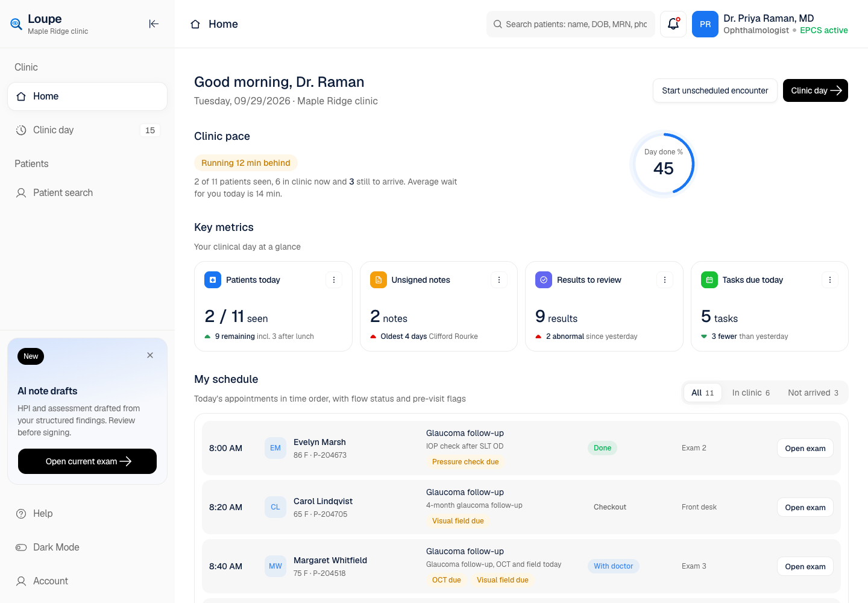Open the Unsigned notes three-dot menu
The width and height of the screenshot is (868, 603).
499,280
